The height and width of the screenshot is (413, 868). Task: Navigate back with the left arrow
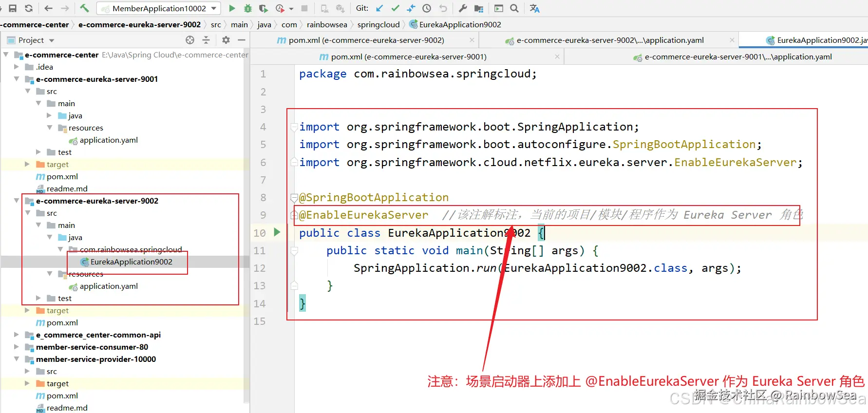pos(48,8)
